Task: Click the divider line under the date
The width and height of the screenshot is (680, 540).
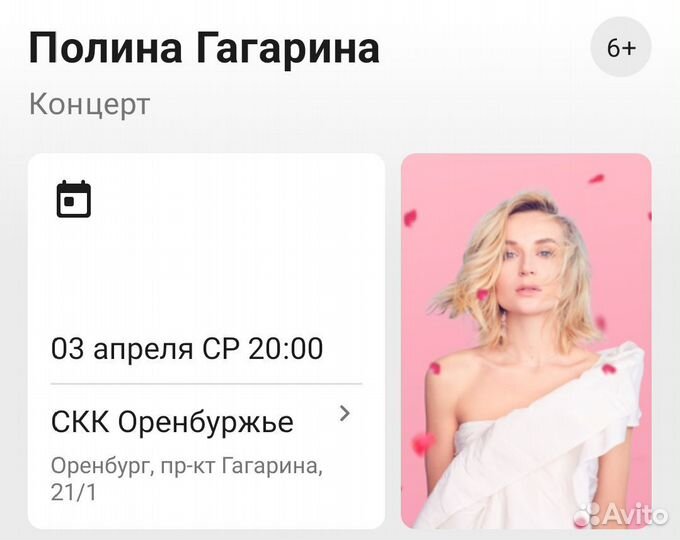Action: click(206, 384)
